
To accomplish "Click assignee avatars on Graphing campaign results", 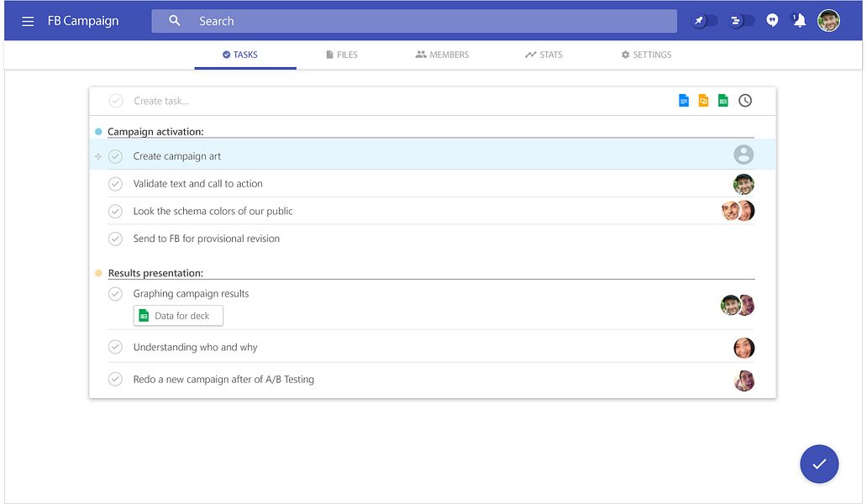I will (738, 305).
